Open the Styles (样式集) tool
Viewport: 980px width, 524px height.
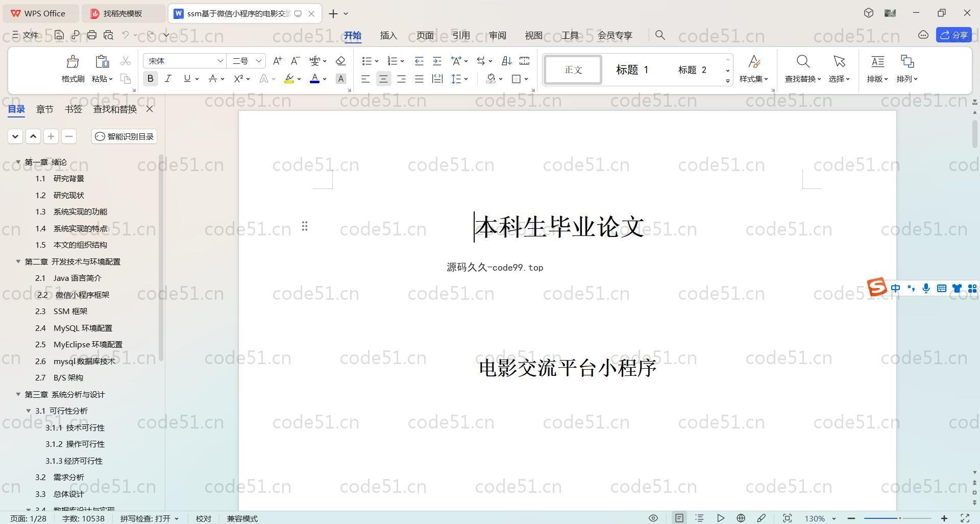click(x=754, y=69)
